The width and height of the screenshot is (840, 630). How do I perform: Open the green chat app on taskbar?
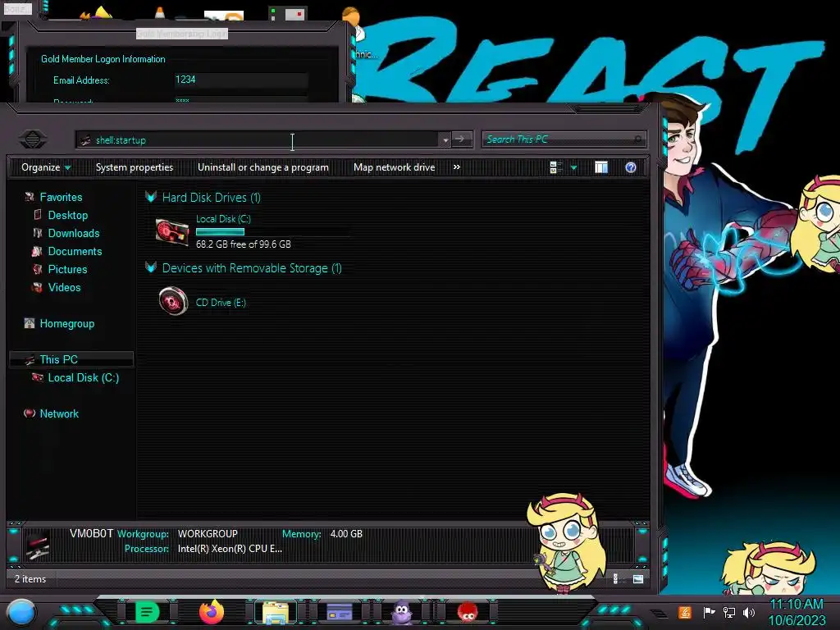tap(148, 612)
